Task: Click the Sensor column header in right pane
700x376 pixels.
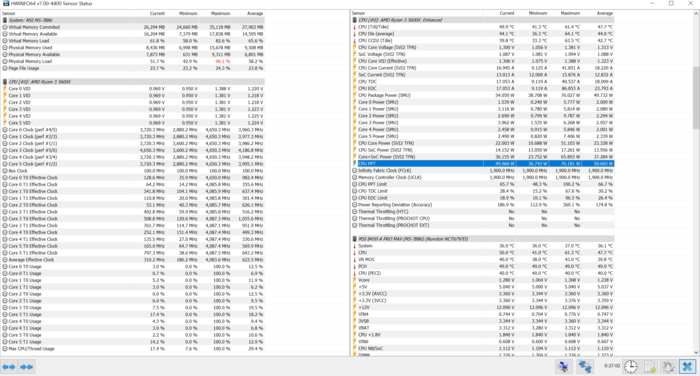Action: pyautogui.click(x=417, y=13)
